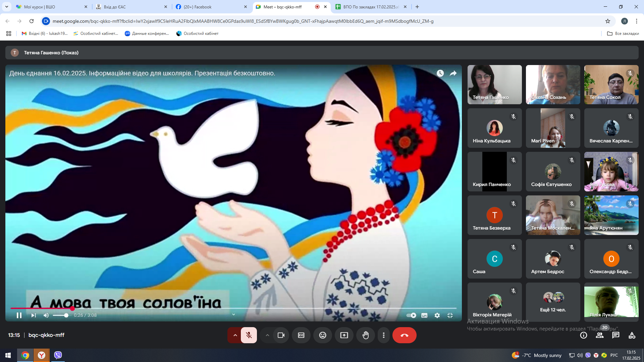Open Meet activities icon
This screenshot has height=362, width=644.
pyautogui.click(x=632, y=335)
